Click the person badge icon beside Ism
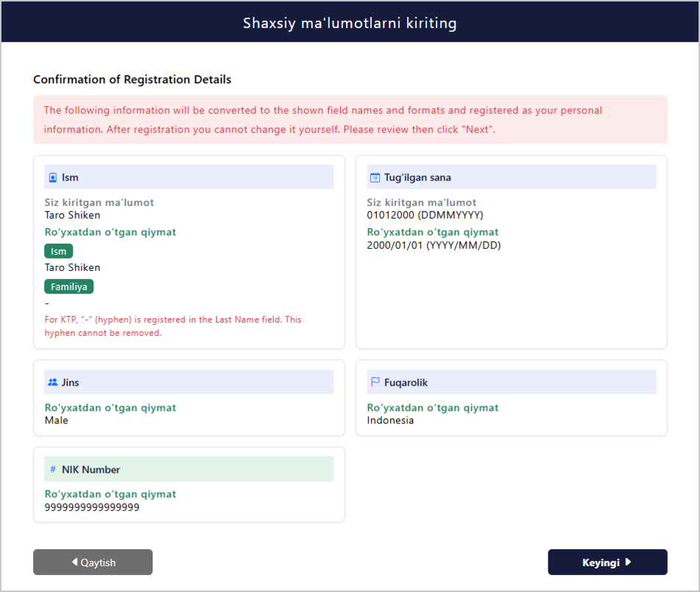 pos(53,177)
